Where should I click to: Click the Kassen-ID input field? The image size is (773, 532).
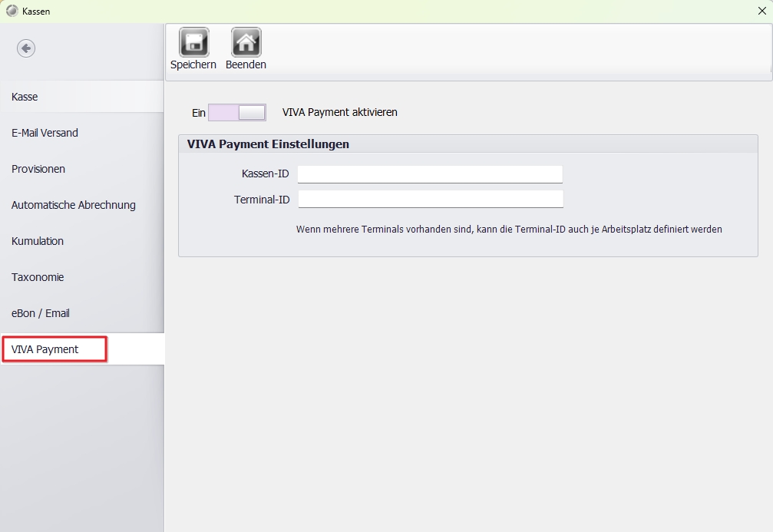[x=430, y=174]
